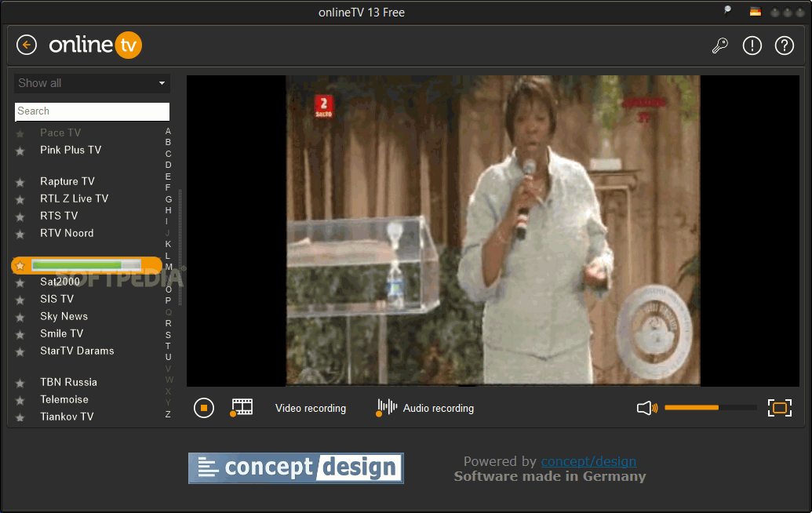This screenshot has height=513, width=812.
Task: Click the German flag language icon
Action: tap(755, 12)
